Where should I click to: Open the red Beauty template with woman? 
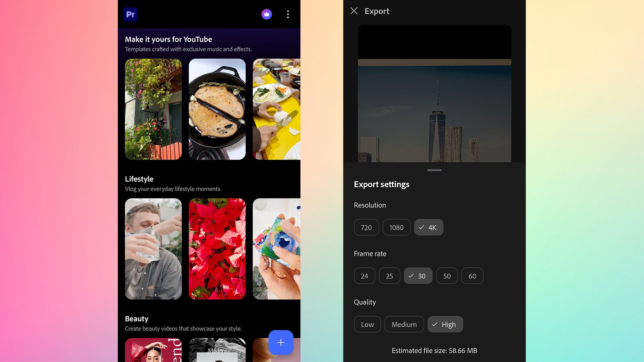tap(153, 350)
